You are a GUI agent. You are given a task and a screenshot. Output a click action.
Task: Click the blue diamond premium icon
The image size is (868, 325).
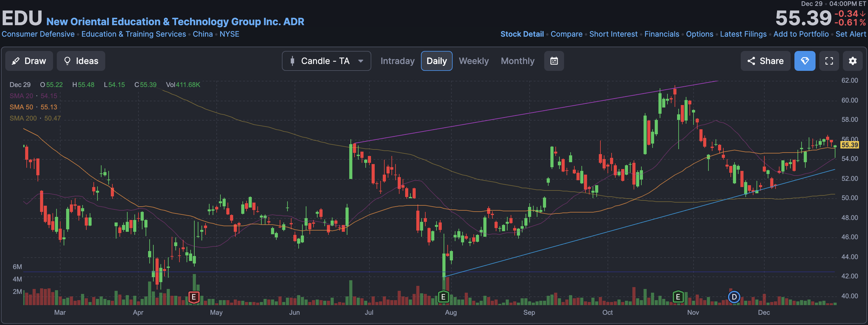805,61
